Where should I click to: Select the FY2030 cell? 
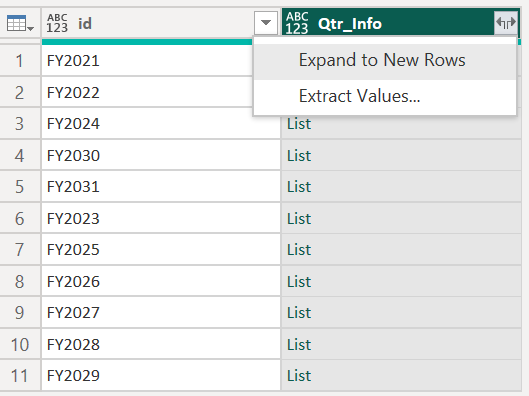pos(161,155)
